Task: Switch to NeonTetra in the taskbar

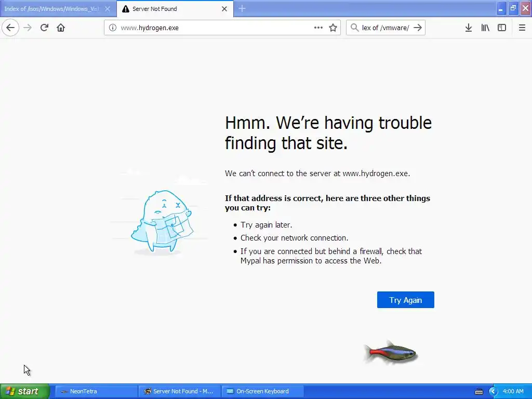Action: coord(96,391)
